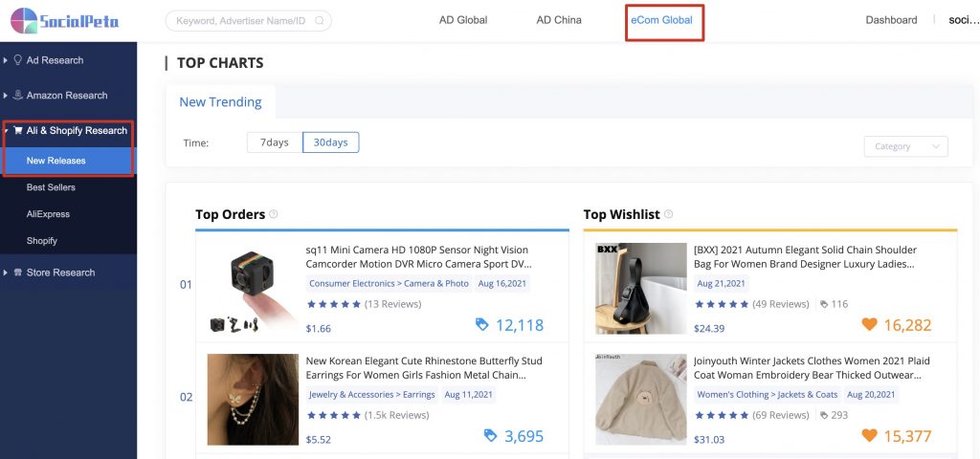
Task: Expand the Amazon Research section arrow
Action: pyautogui.click(x=6, y=96)
